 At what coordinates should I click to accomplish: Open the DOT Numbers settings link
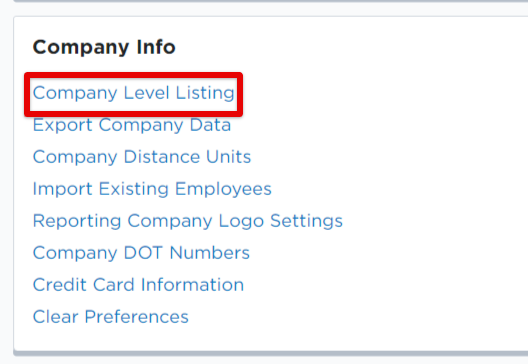[x=141, y=253]
